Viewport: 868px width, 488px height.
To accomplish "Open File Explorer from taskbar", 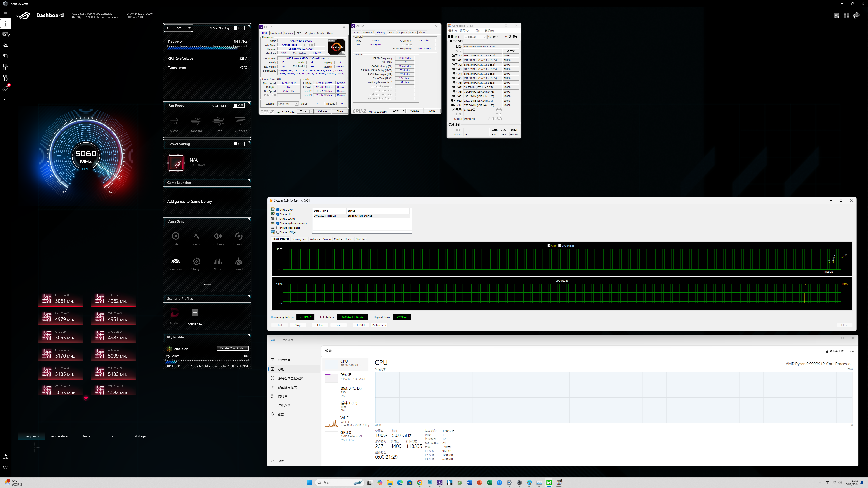I will point(390,483).
